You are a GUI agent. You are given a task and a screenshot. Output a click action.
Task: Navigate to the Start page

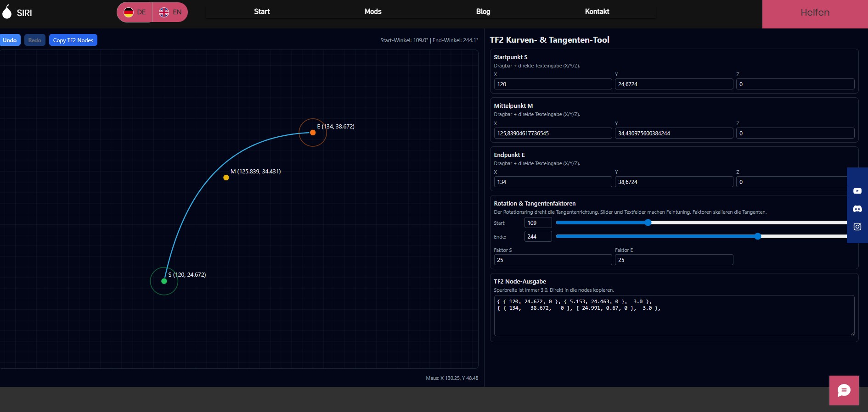pyautogui.click(x=262, y=11)
